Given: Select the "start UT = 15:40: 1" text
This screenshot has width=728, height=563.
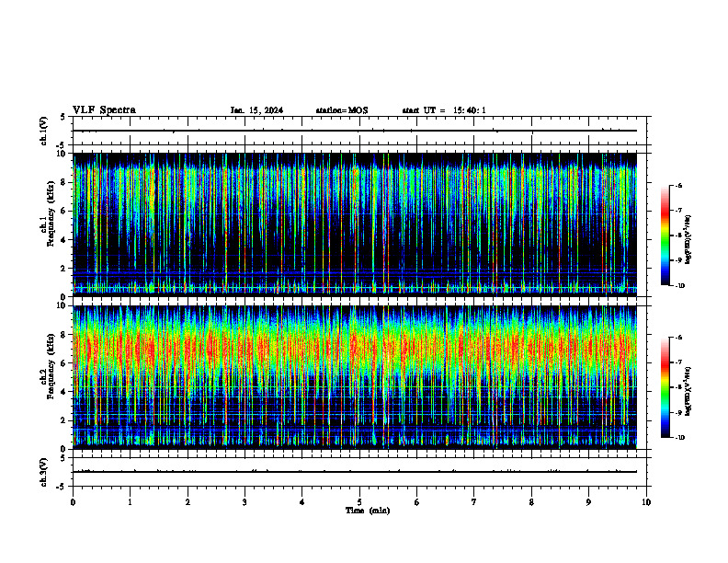Looking at the screenshot, I should point(444,110).
